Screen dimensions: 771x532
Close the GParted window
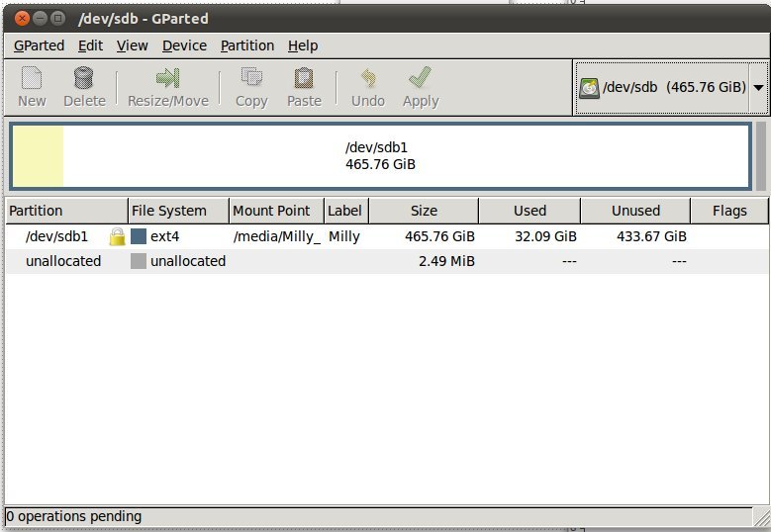click(22, 19)
